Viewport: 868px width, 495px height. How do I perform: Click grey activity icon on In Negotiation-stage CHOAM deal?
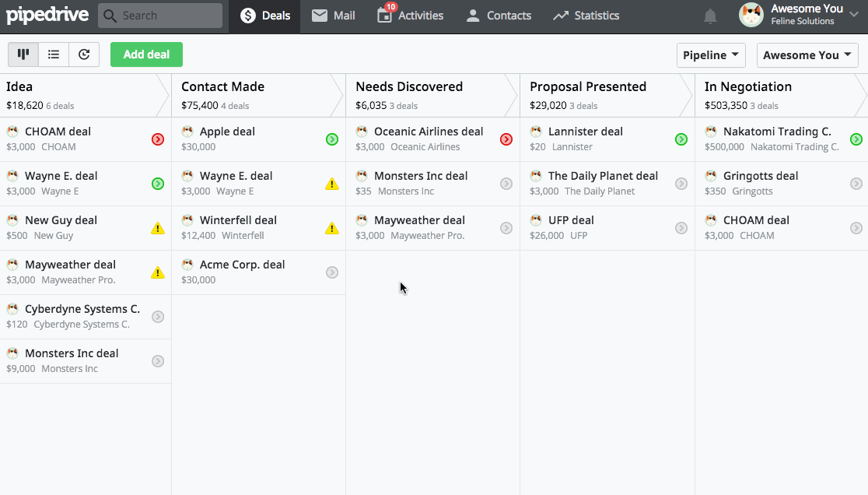[x=856, y=228]
